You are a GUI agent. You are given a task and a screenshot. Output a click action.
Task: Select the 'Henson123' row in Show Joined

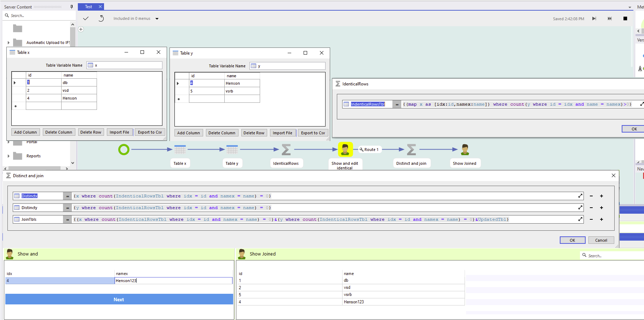[x=350, y=302]
